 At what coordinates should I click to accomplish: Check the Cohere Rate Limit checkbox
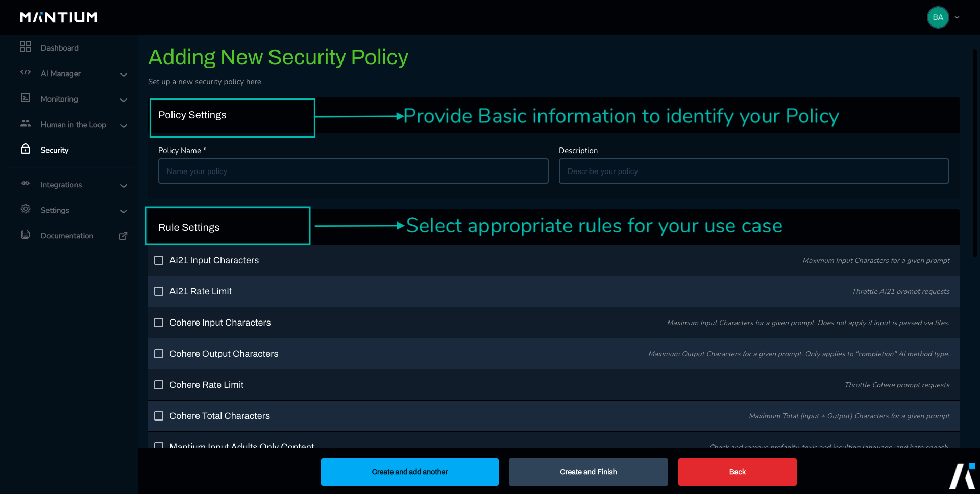159,385
